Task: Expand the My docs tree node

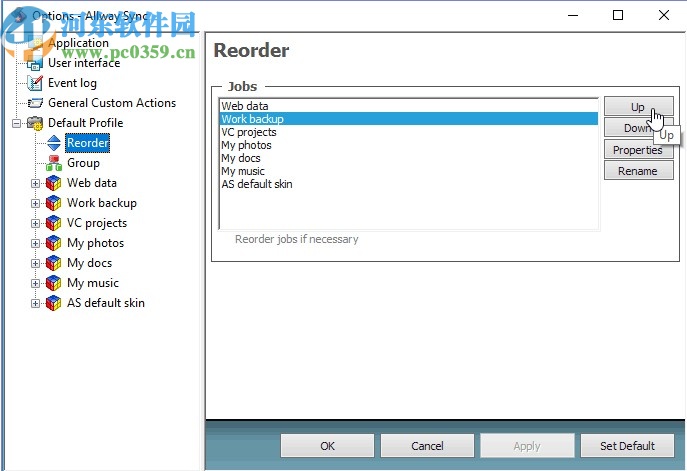Action: [35, 263]
